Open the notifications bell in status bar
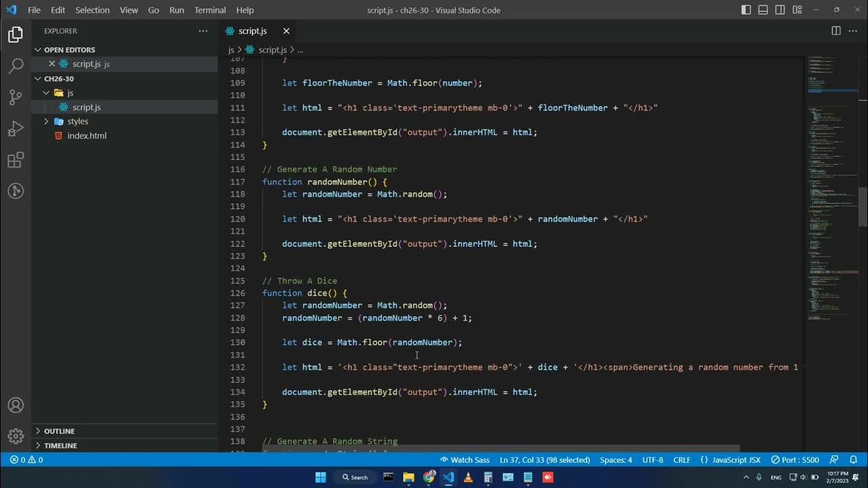Image resolution: width=868 pixels, height=488 pixels. point(854,460)
